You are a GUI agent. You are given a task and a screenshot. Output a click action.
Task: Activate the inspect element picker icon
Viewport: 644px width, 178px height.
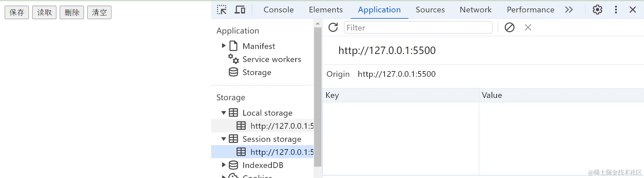tap(222, 10)
